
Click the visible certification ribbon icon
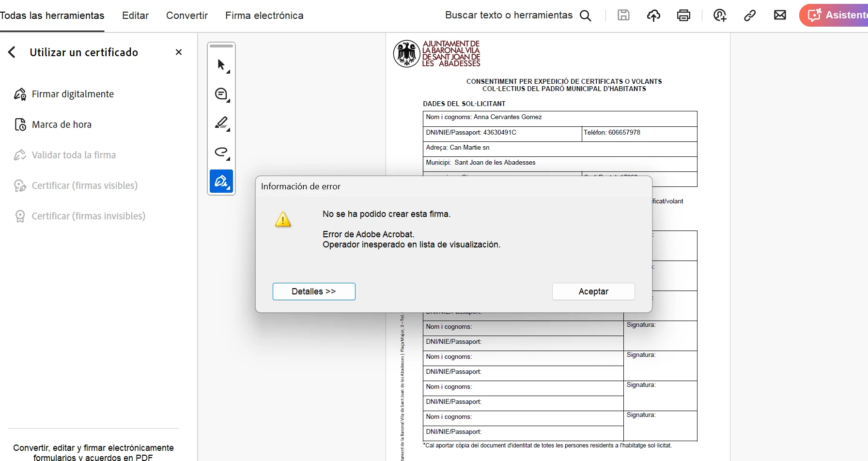(20, 185)
